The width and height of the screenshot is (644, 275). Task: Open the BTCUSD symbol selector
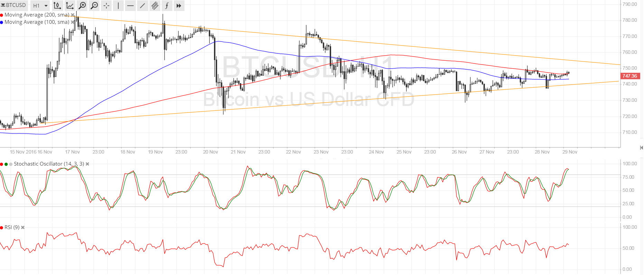[x=14, y=5]
